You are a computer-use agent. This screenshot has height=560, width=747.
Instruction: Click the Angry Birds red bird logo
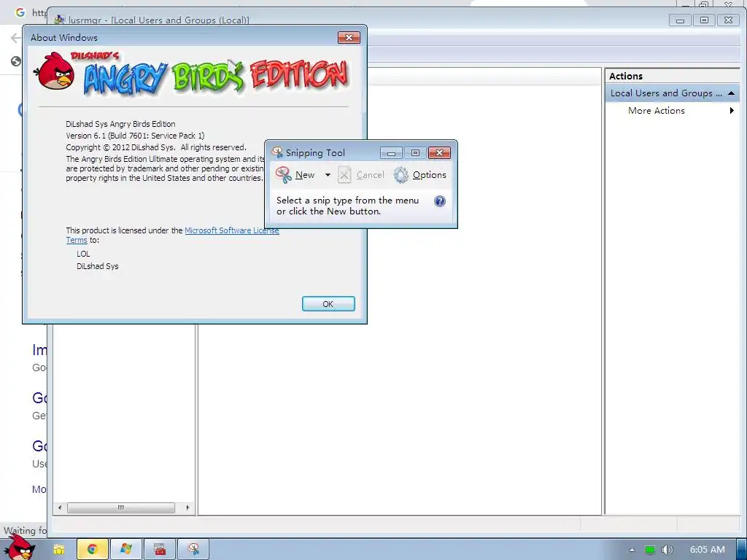pos(54,72)
